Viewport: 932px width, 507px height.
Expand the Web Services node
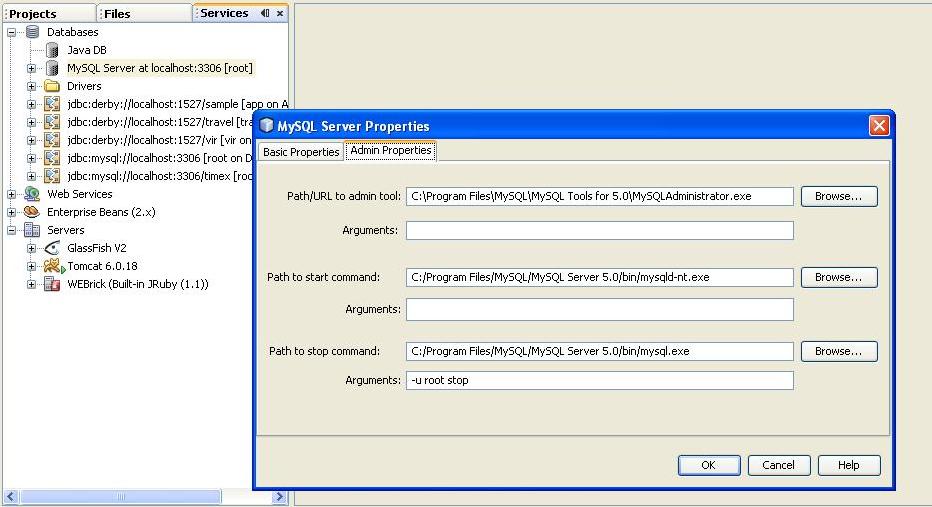(12, 194)
